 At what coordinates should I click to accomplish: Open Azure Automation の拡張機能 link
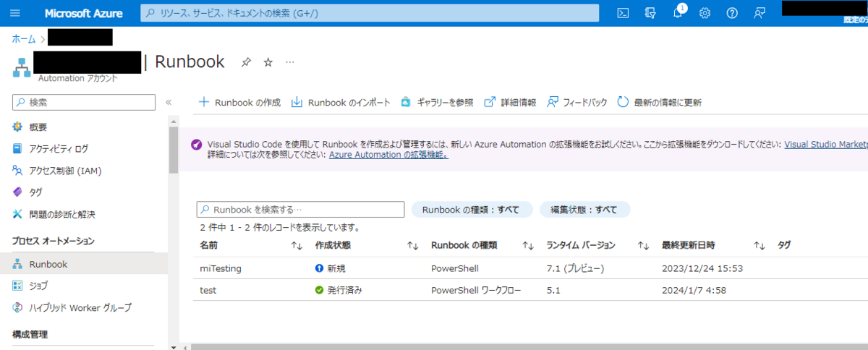388,155
